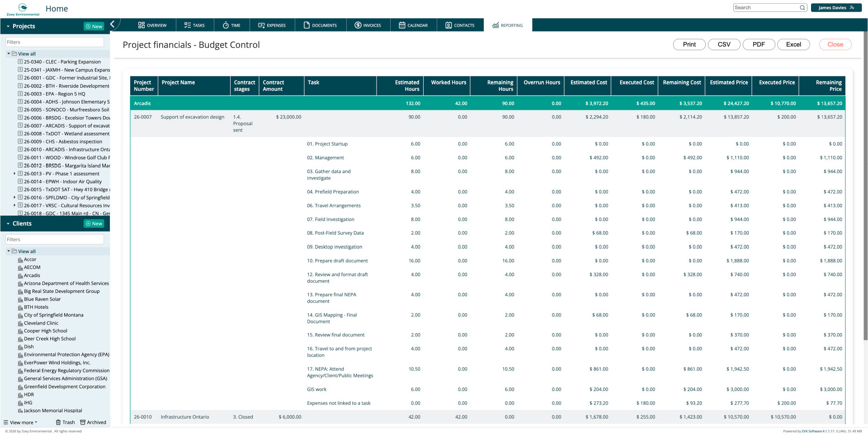Open the Expenses tab
This screenshot has width=868, height=434.
click(272, 25)
